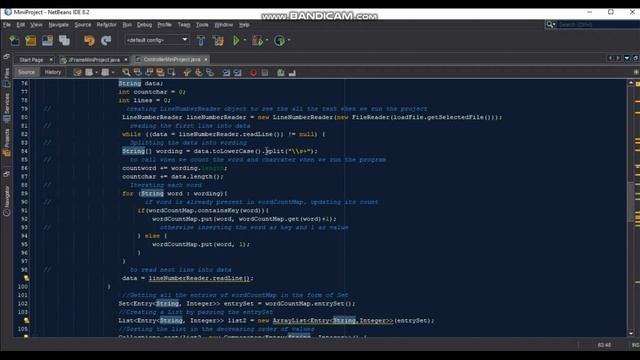Screen dimensions: 640x360
Task: Click the Find Next Occurrence icon
Action: [x=149, y=73]
